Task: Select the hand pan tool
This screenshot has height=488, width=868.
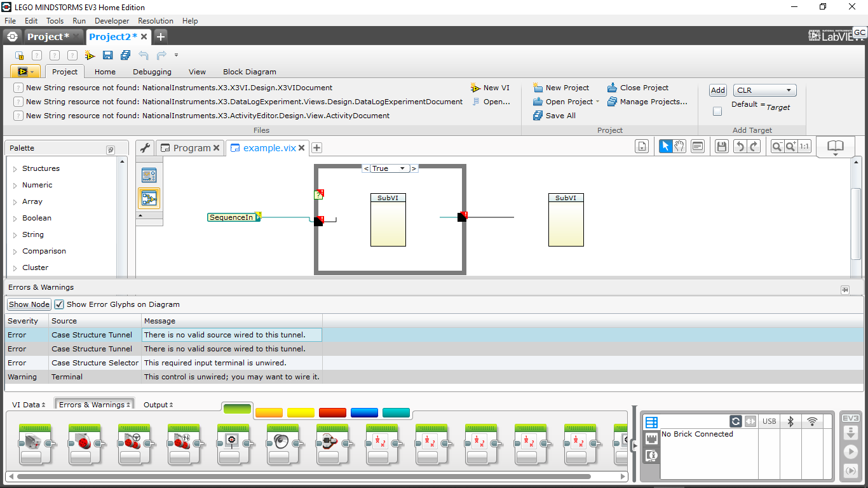Action: 679,147
